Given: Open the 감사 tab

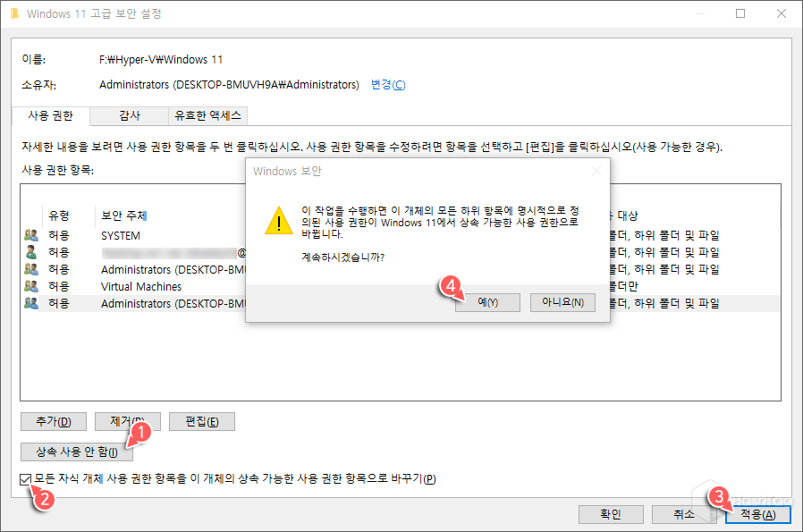Looking at the screenshot, I should (x=130, y=115).
